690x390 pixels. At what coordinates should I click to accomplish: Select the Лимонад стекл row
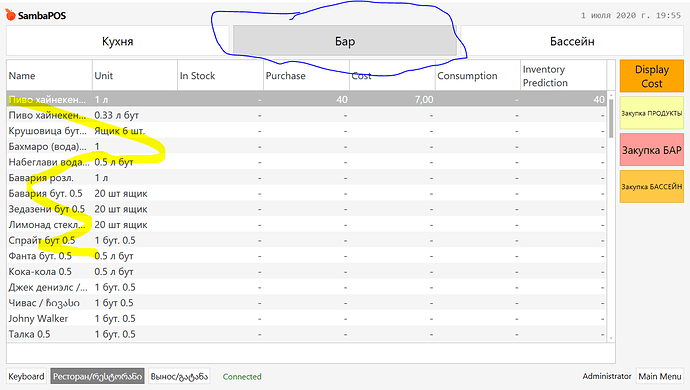[x=307, y=224]
